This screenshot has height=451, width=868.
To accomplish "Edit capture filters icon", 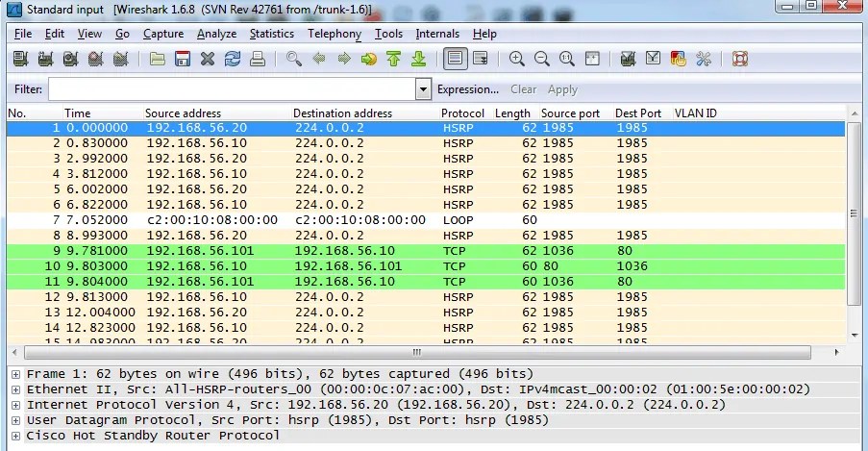I will pyautogui.click(x=628, y=59).
